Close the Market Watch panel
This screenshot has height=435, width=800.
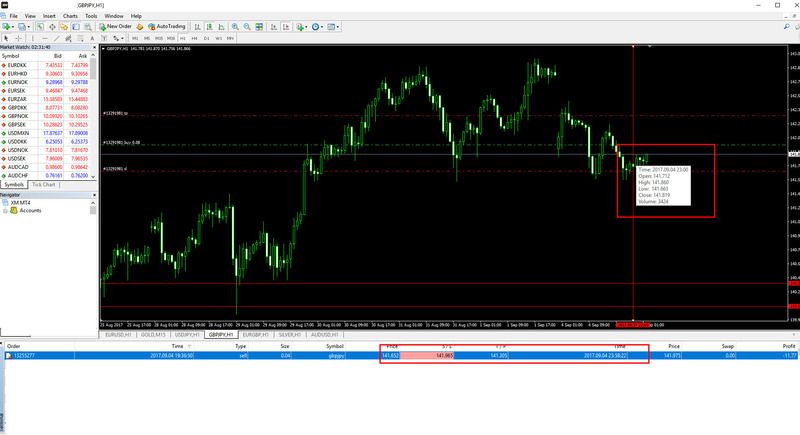(94, 47)
